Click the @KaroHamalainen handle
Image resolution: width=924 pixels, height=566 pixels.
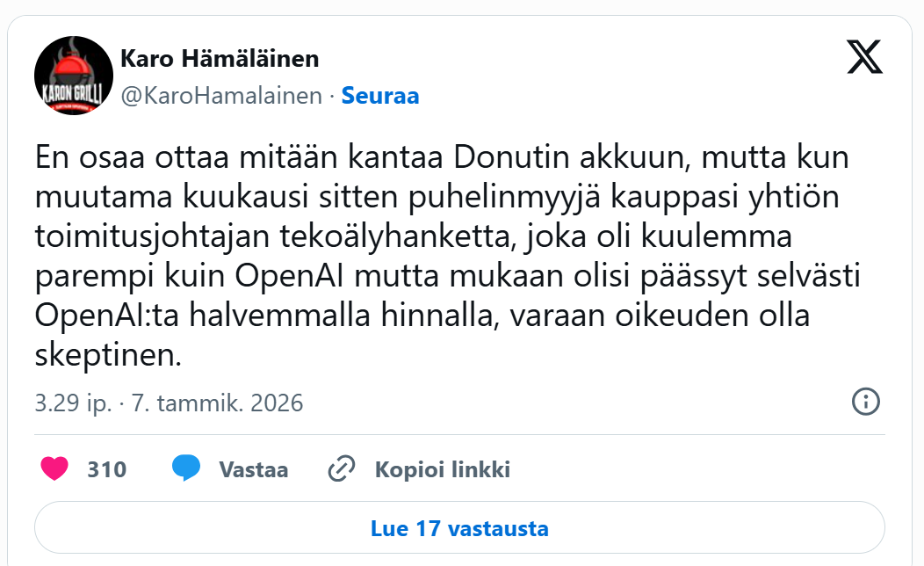[220, 96]
